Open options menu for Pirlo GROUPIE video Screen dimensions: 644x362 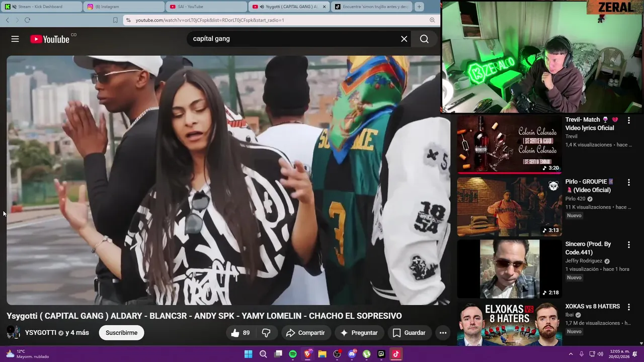628,183
